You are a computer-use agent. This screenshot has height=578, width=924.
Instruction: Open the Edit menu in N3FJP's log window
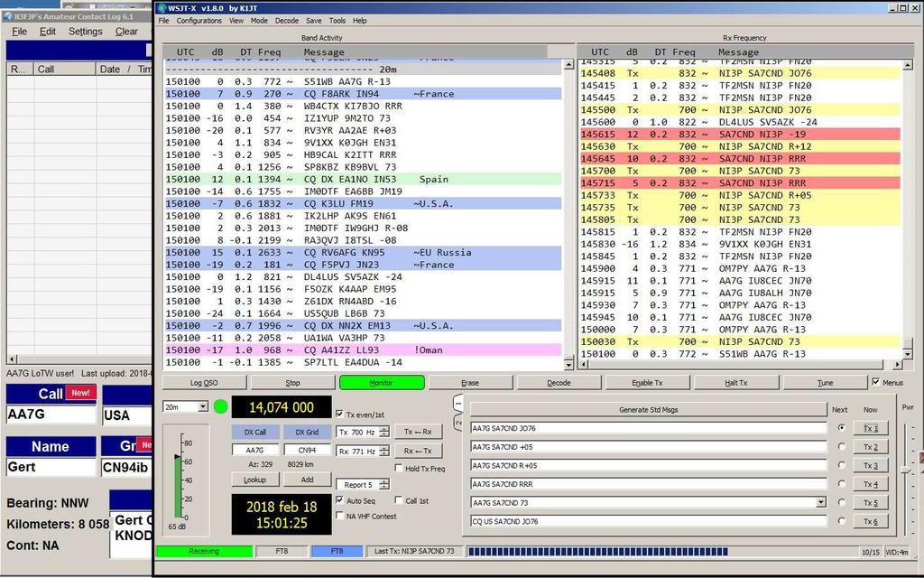[47, 32]
